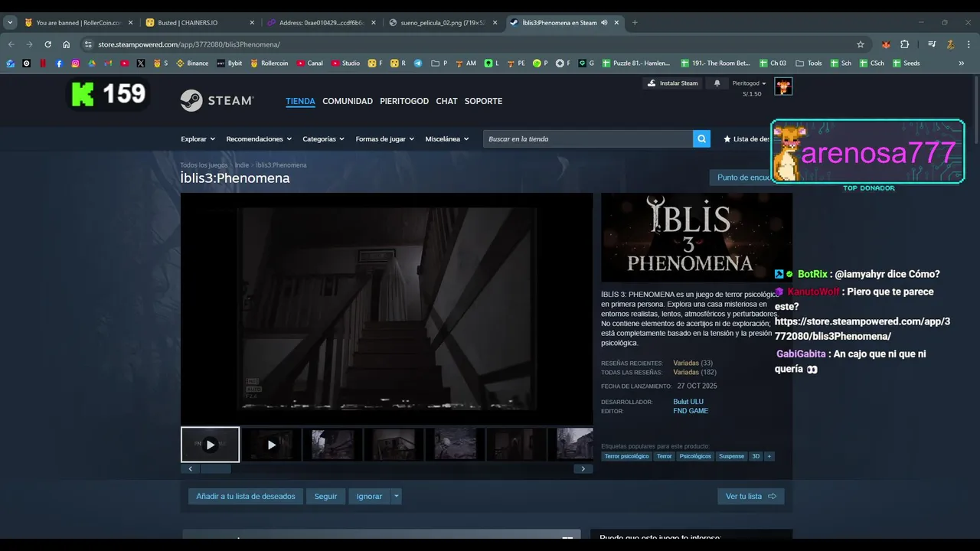The width and height of the screenshot is (980, 551).
Task: Open publisher link FND GAME
Action: pos(691,411)
